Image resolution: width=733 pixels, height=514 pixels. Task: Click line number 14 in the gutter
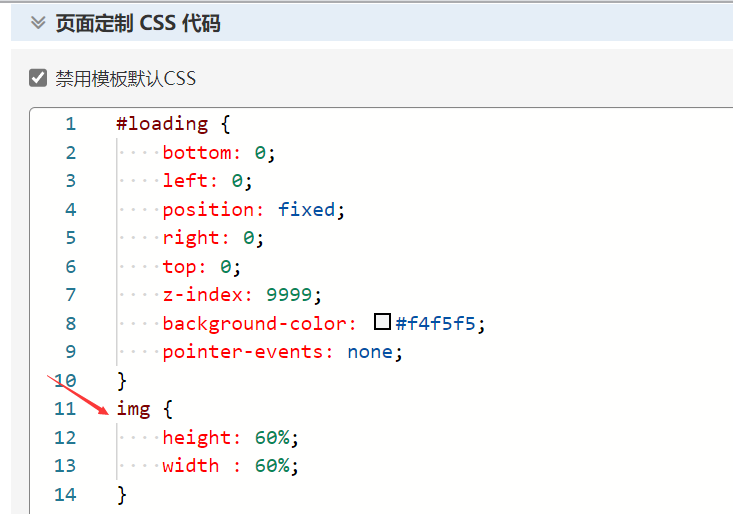(x=65, y=494)
